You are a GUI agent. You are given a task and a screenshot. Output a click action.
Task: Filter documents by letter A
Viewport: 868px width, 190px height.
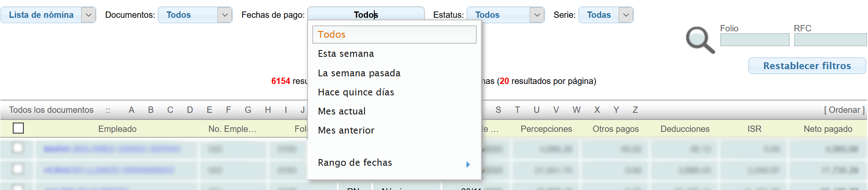131,110
